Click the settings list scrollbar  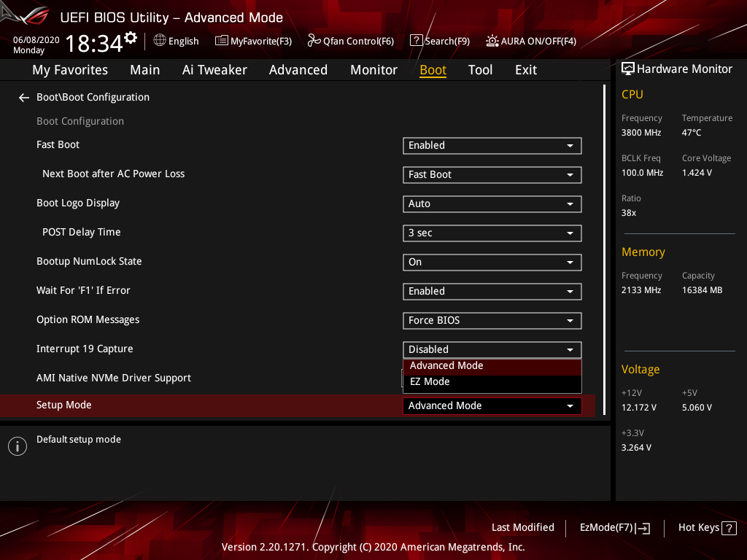point(604,249)
